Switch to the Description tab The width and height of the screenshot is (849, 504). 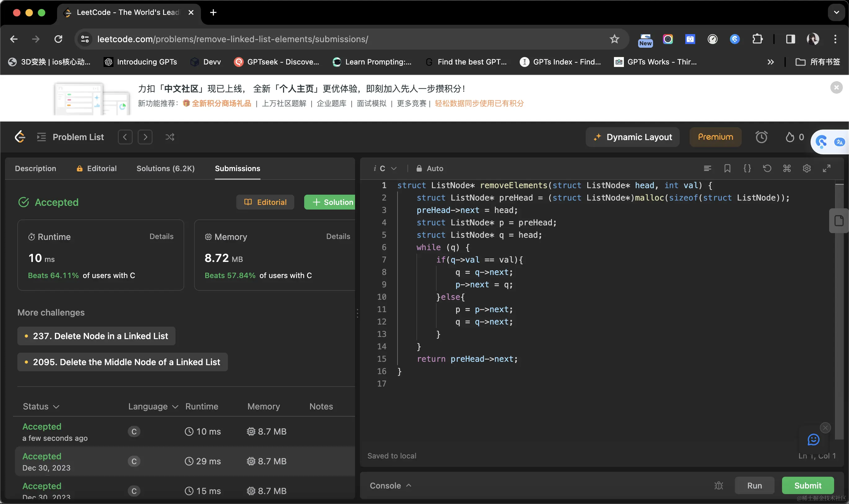pos(35,168)
